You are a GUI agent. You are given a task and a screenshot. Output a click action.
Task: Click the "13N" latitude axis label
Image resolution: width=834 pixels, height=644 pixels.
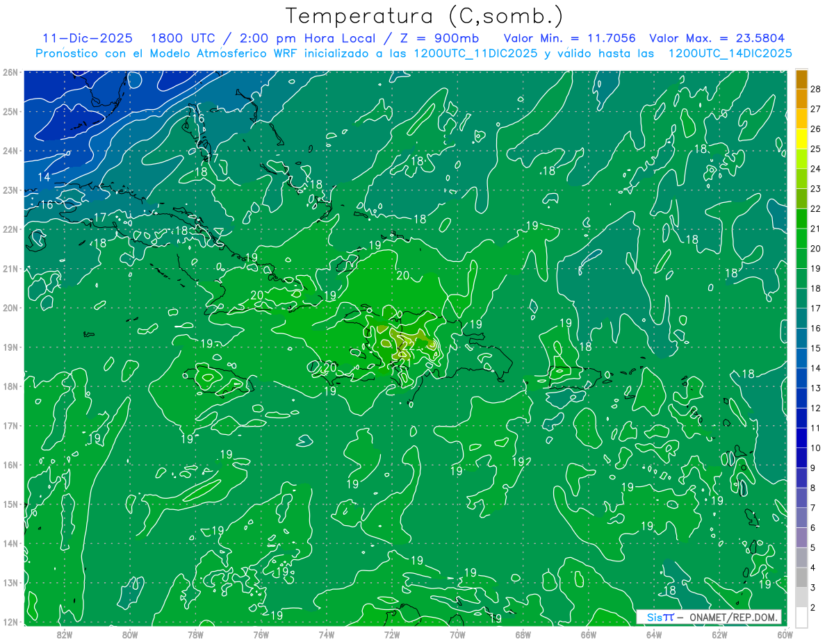coord(10,583)
